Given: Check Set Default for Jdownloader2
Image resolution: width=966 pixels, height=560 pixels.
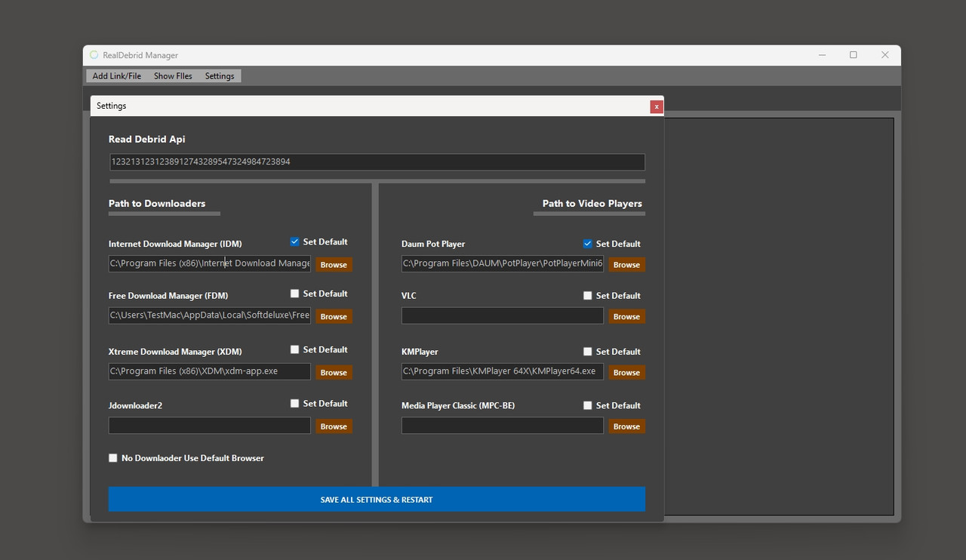Looking at the screenshot, I should coord(294,403).
